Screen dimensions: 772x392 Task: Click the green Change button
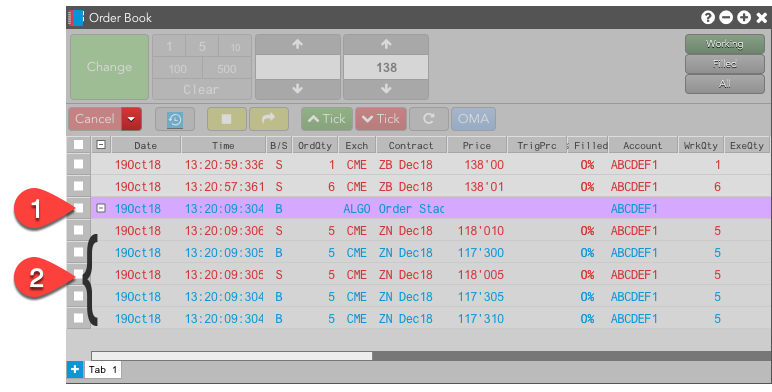tap(109, 67)
